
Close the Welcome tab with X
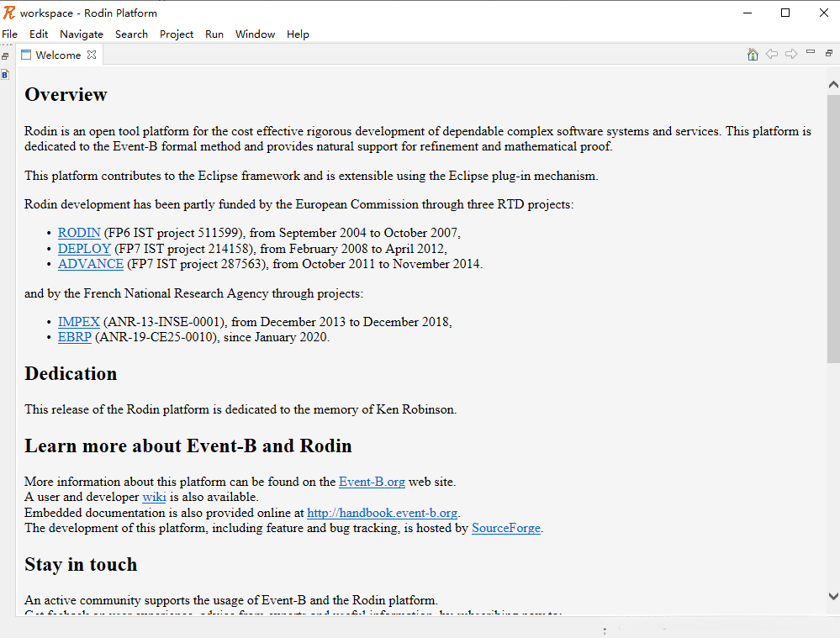click(92, 55)
